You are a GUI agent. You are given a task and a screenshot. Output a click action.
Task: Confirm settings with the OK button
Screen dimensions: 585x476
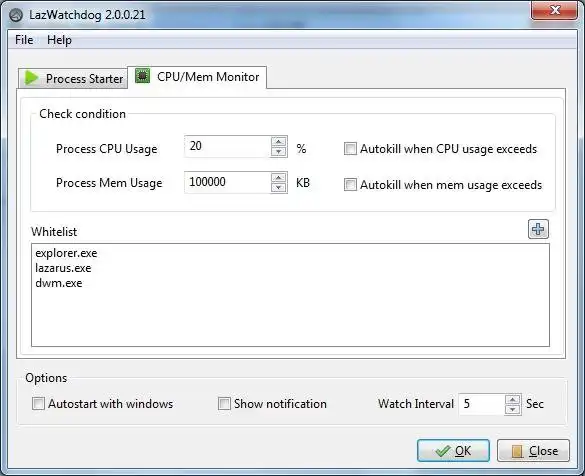[453, 451]
